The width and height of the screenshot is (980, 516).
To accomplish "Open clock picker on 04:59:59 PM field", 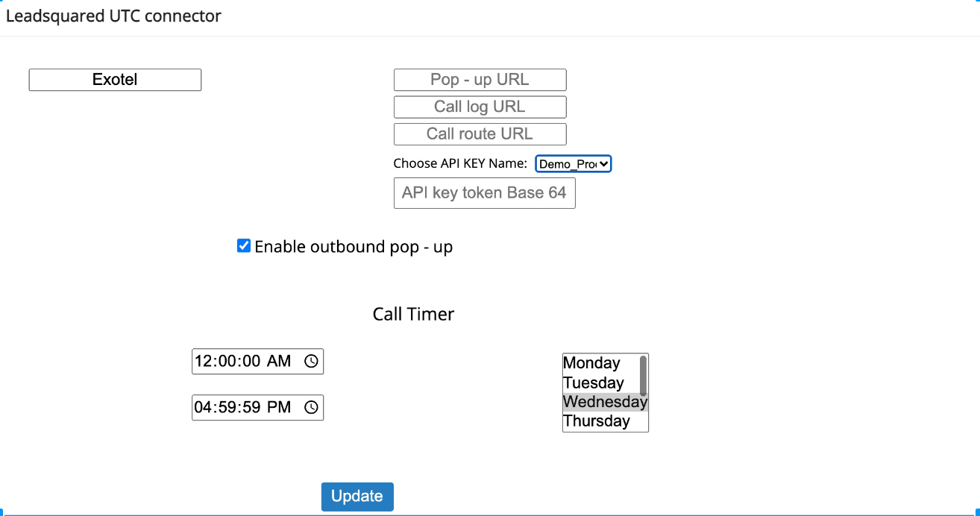I will pos(311,408).
